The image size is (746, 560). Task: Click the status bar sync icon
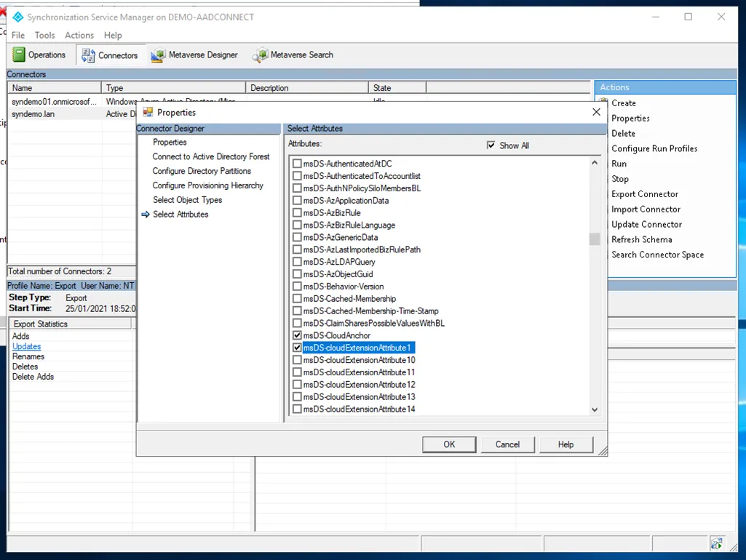[x=717, y=543]
